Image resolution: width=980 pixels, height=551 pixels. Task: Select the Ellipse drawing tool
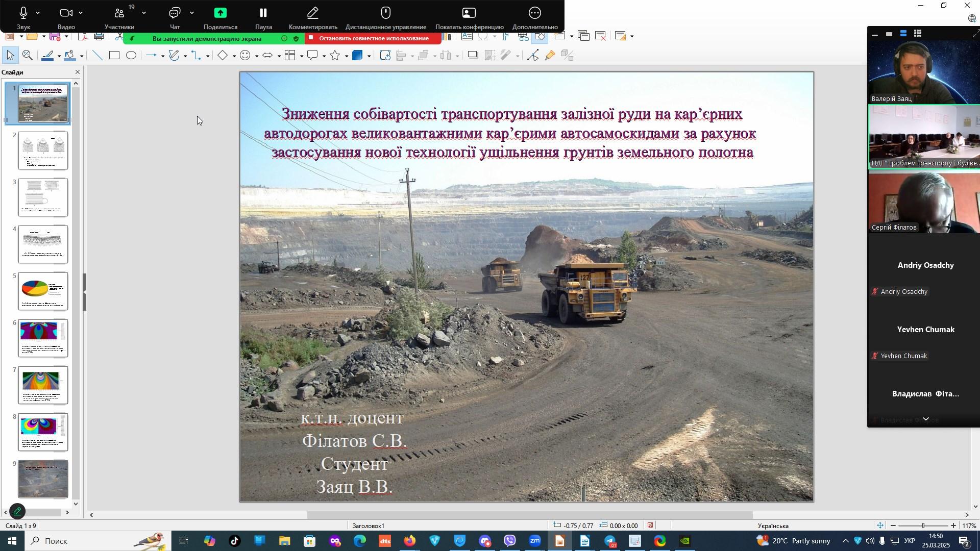pos(131,56)
